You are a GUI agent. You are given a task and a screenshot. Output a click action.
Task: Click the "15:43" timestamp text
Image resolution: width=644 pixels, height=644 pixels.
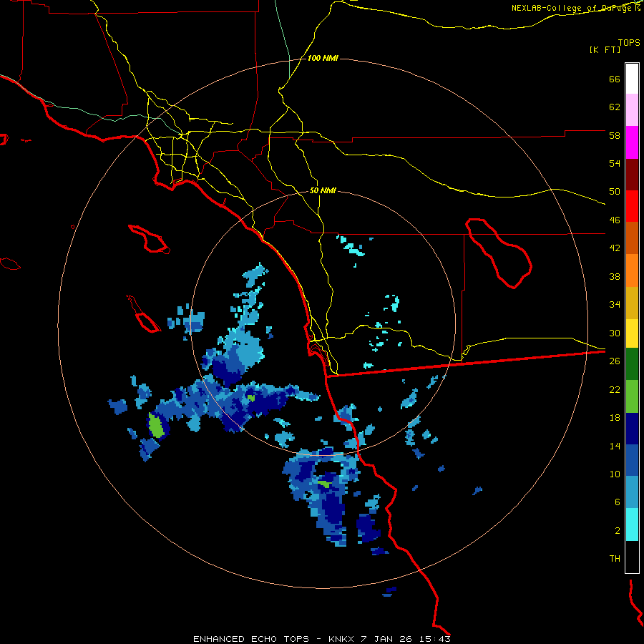[435, 639]
